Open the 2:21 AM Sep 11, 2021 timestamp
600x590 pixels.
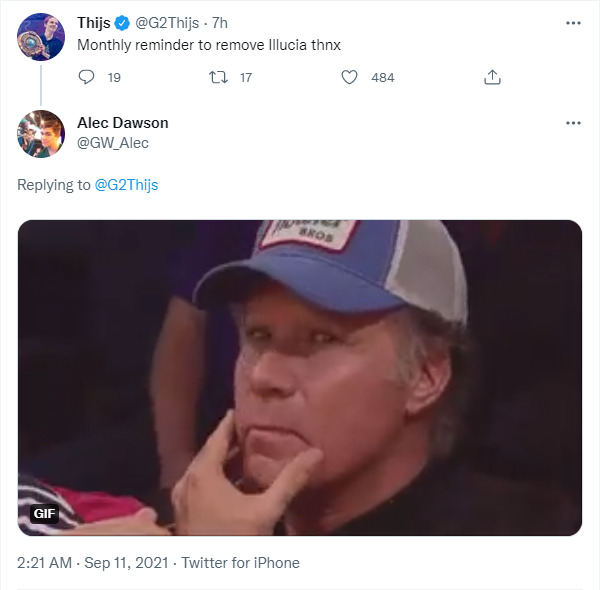tap(93, 563)
